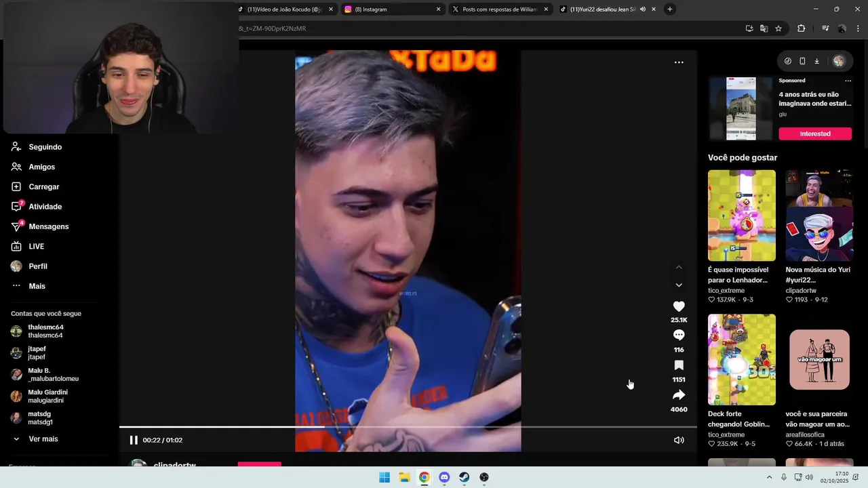Open the sponsored ad three-dot menu

pos(848,81)
